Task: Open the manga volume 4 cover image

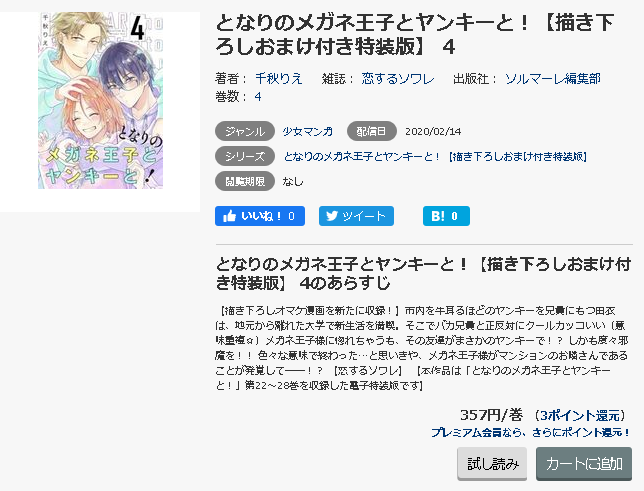Action: click(x=100, y=101)
